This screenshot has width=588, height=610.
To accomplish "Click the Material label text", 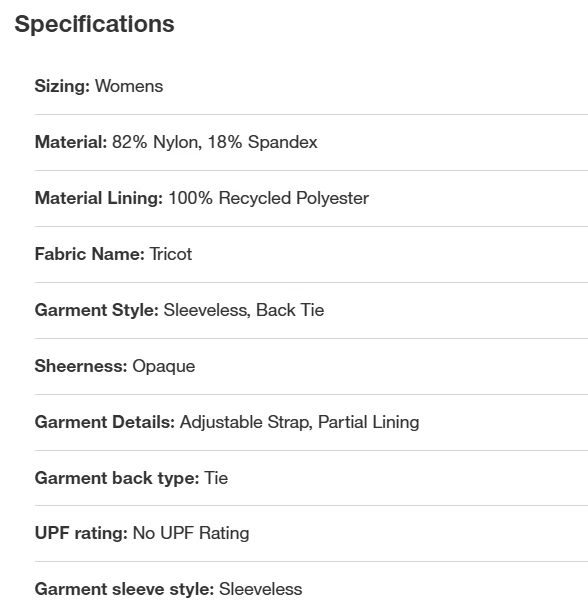I will tap(71, 142).
